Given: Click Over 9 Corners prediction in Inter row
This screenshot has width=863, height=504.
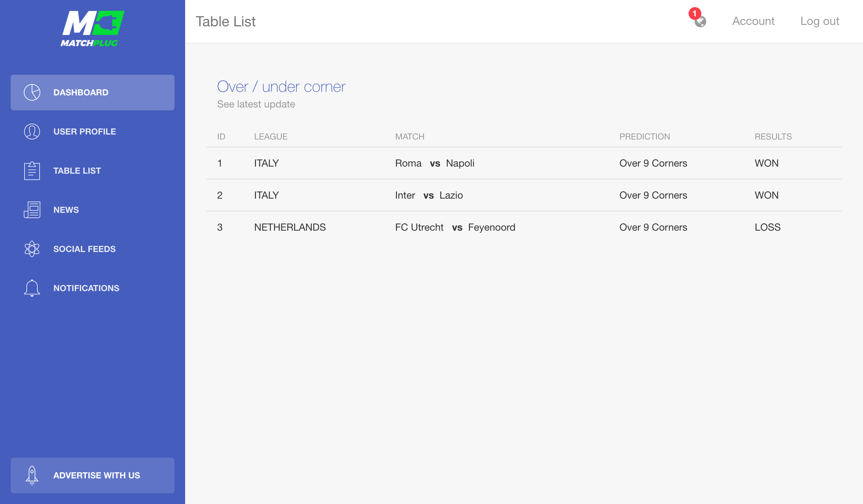Looking at the screenshot, I should (x=653, y=195).
